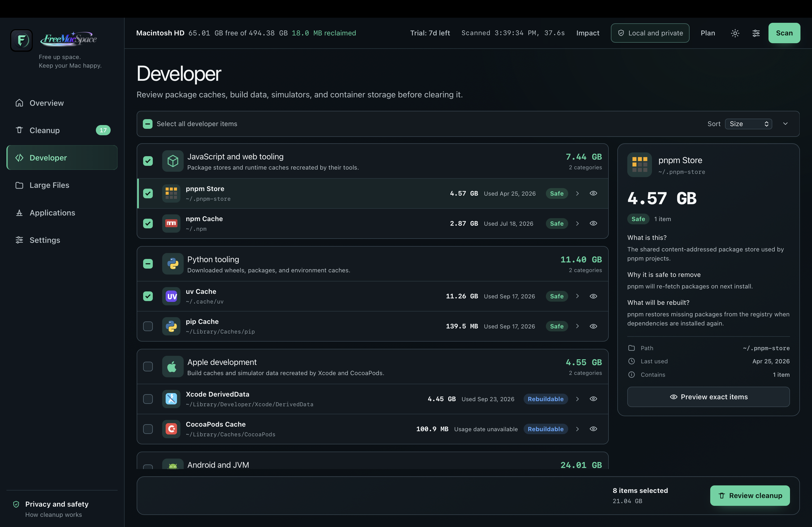Check the Select all developer items checkbox

148,124
